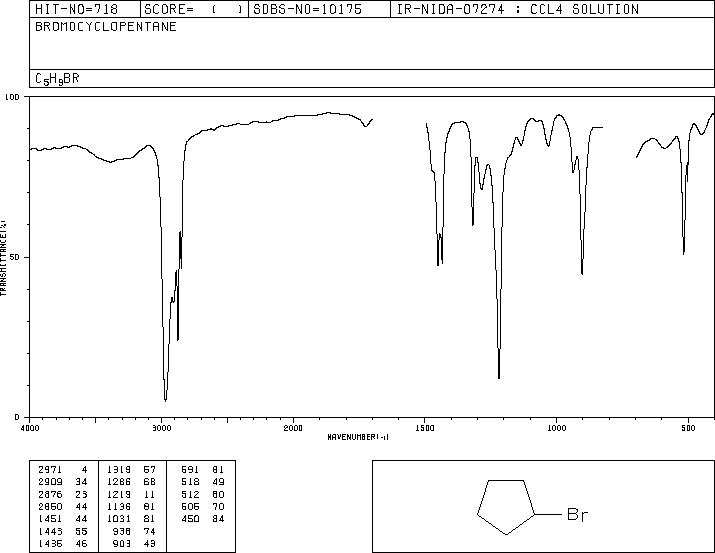715x553 pixels.
Task: Click the WAVENUMBER x-axis title
Action: tap(358, 437)
